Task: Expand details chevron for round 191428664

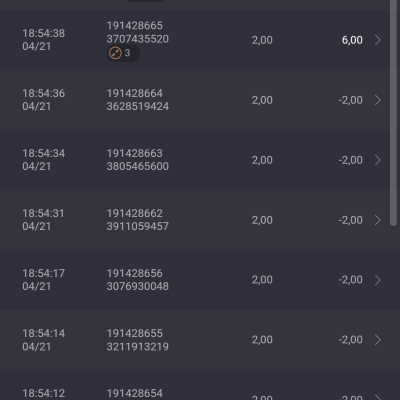Action: (x=378, y=100)
